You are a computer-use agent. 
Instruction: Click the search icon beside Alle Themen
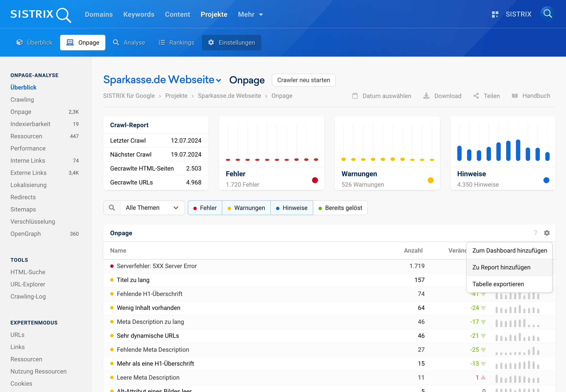click(x=112, y=208)
